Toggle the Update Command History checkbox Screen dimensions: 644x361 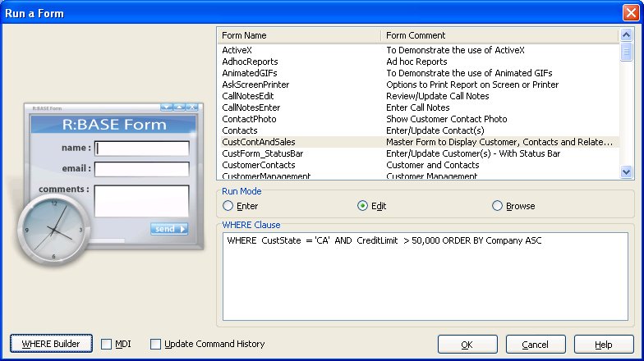pos(156,345)
